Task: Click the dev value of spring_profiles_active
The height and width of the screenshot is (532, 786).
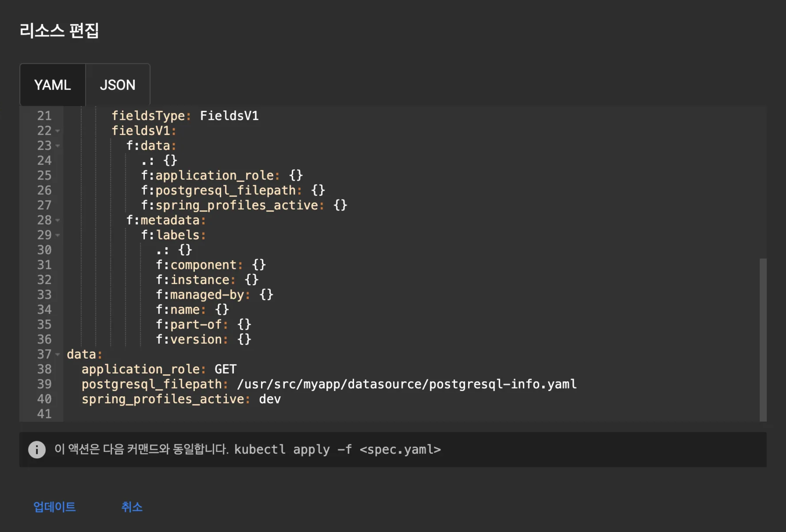Action: [x=269, y=399]
